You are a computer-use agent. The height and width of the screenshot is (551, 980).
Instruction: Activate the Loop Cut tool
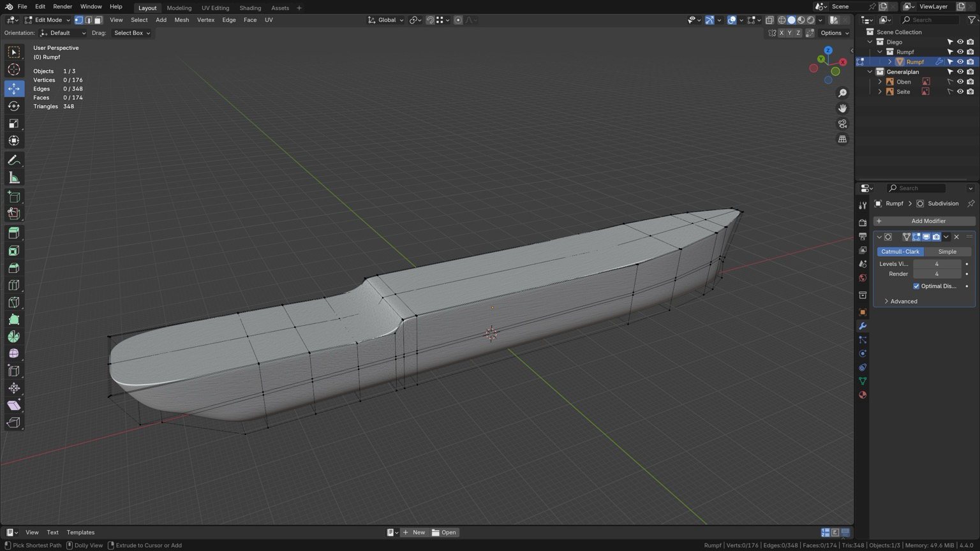pyautogui.click(x=14, y=285)
